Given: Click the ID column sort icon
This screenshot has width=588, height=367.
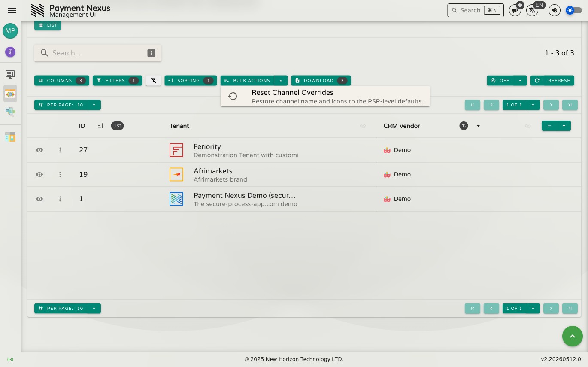Looking at the screenshot, I should tap(100, 126).
